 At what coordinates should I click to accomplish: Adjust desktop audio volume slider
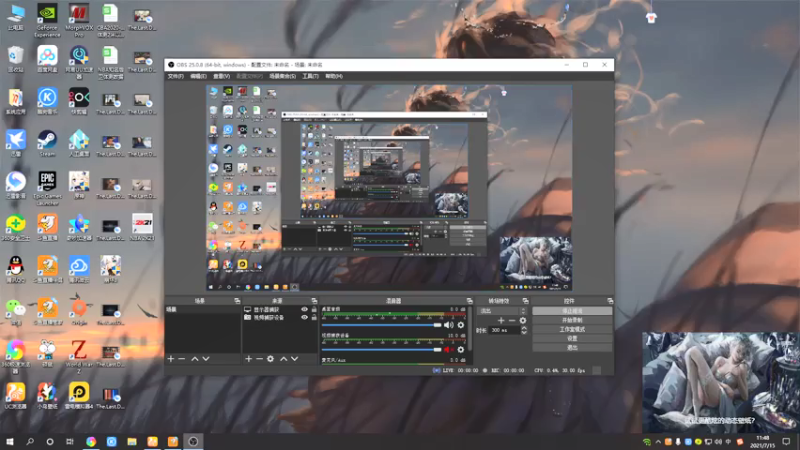(x=381, y=325)
